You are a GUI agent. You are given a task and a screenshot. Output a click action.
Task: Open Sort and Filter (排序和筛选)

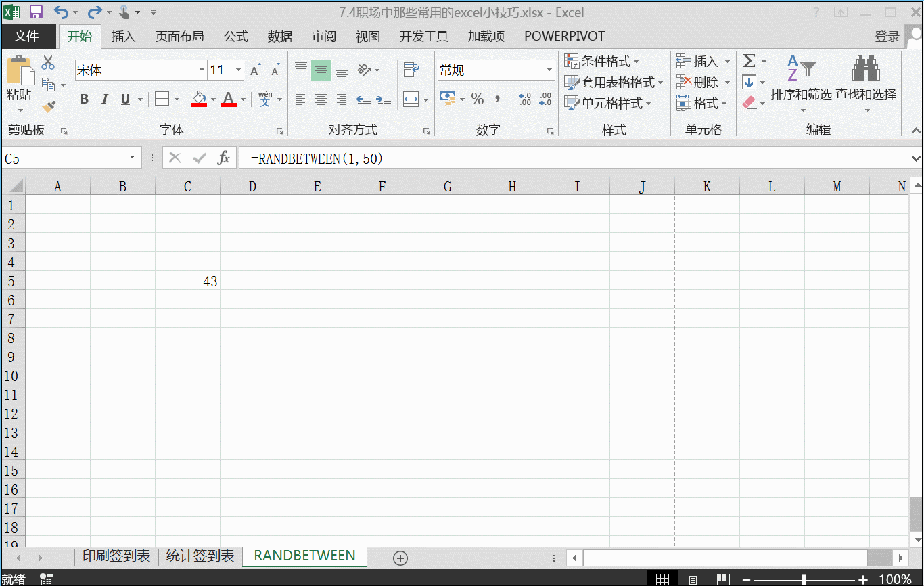tap(802, 83)
